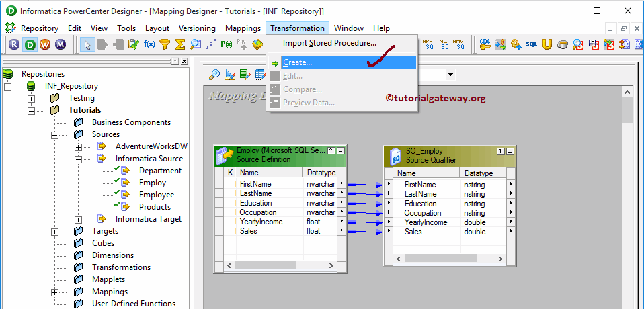Expand the AdventureWorksDW source node
Viewport: 644px width, 309px height.
pos(79,147)
